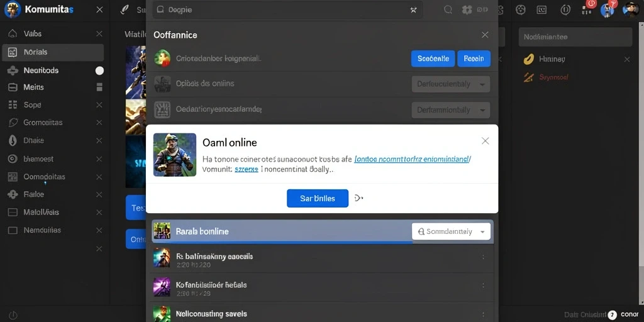Click the progress bar under Rarals bomlime
Screen dimensions: 644x322
[x=282, y=242]
